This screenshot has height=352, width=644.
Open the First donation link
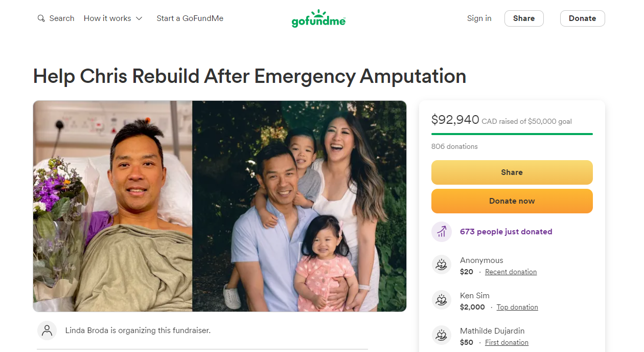(x=507, y=343)
